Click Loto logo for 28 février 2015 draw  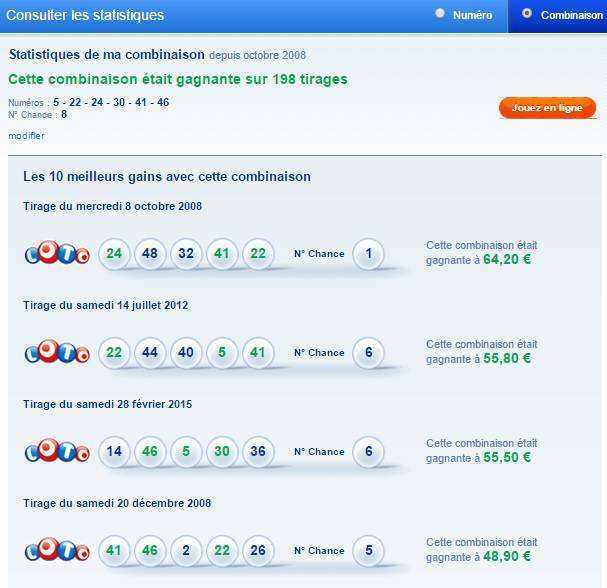(x=57, y=451)
